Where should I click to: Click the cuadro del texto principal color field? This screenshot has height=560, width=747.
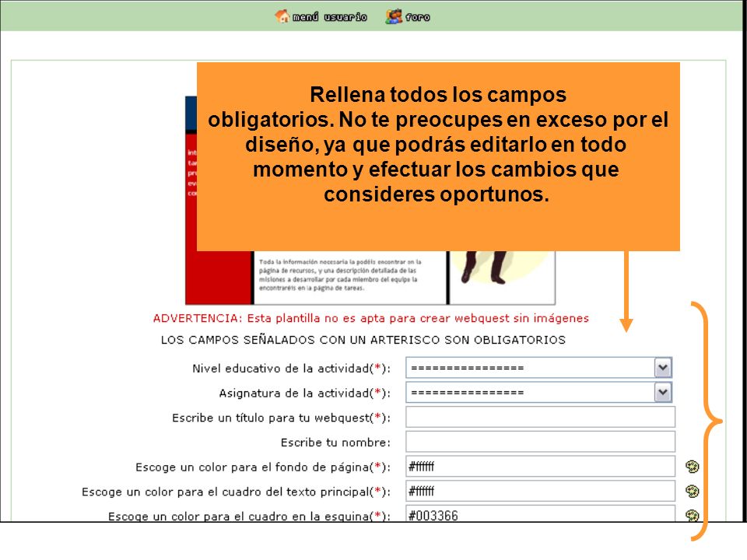(x=540, y=491)
